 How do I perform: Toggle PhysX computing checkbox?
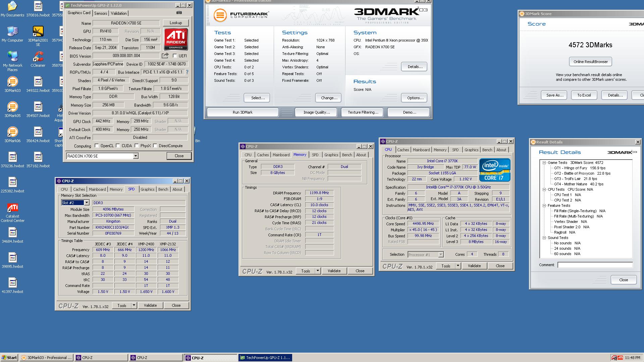pyautogui.click(x=137, y=146)
